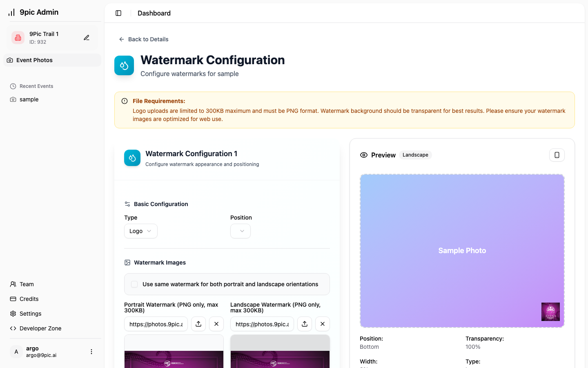Select the recent event named sample
This screenshot has width=588, height=368.
coord(29,99)
